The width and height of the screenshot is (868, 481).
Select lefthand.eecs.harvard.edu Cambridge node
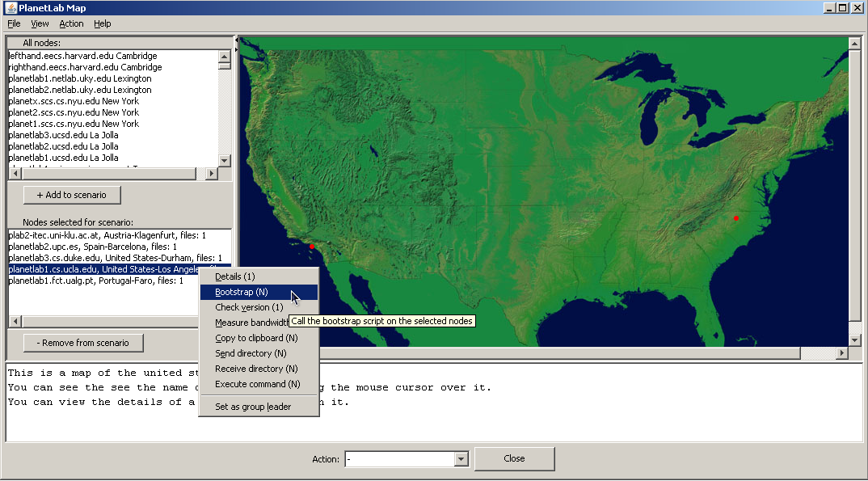tap(82, 56)
